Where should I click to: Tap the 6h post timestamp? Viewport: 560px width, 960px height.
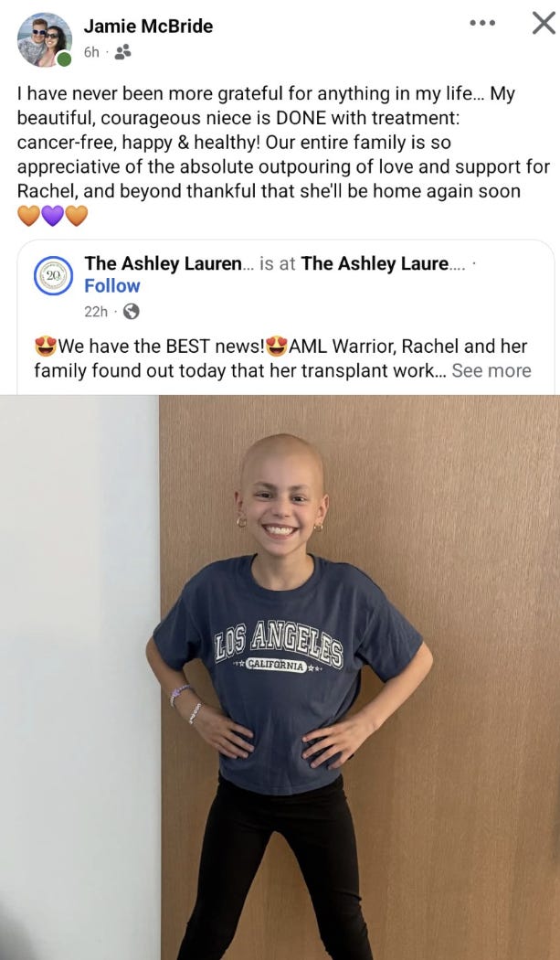point(91,52)
